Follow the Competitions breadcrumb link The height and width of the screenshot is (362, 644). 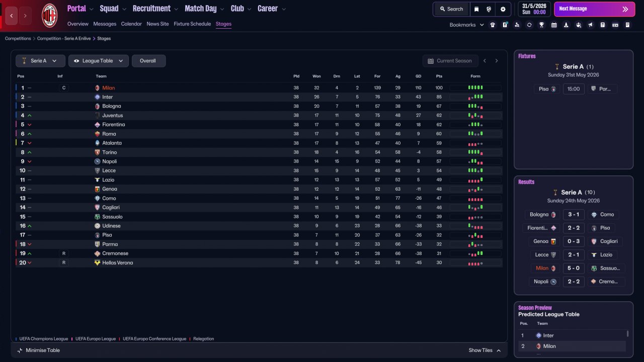coord(18,38)
